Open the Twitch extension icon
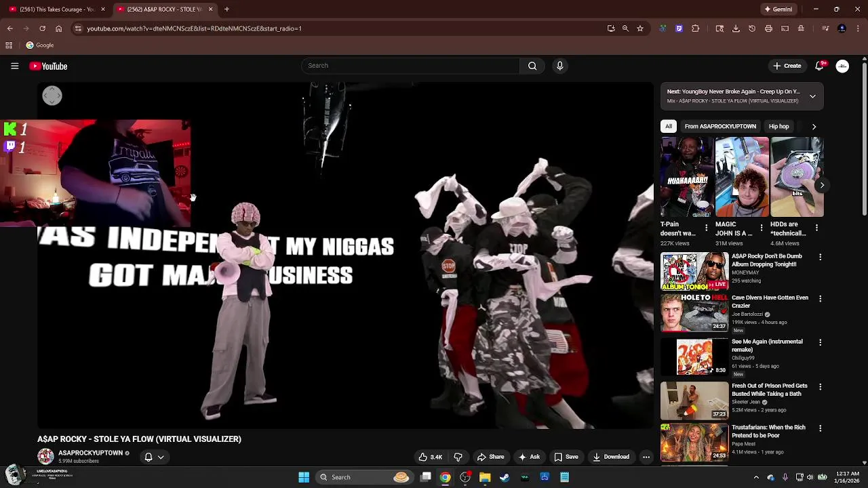868x488 pixels. (x=679, y=28)
